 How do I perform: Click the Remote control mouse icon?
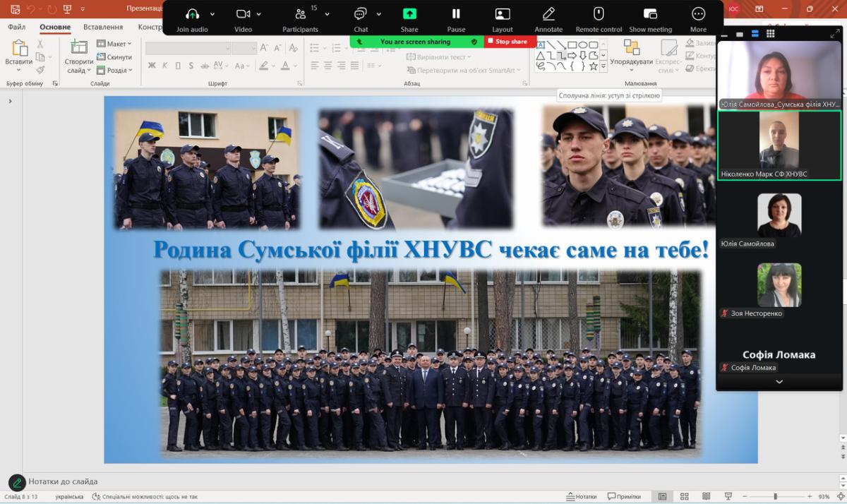(x=599, y=14)
